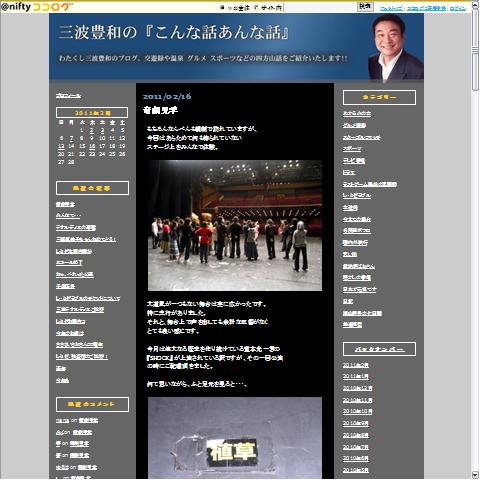Open calendar date 7 in February 2011
480x480 pixels.
(x=71, y=138)
